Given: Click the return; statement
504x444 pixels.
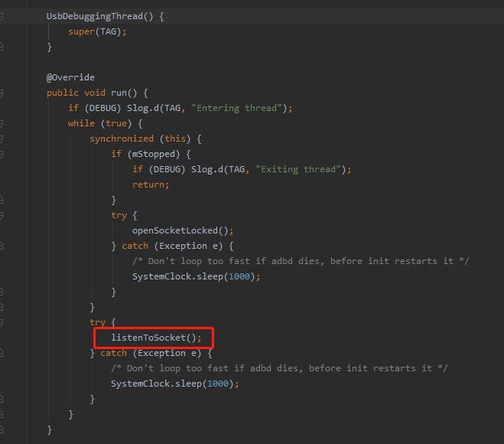Looking at the screenshot, I should tap(151, 184).
